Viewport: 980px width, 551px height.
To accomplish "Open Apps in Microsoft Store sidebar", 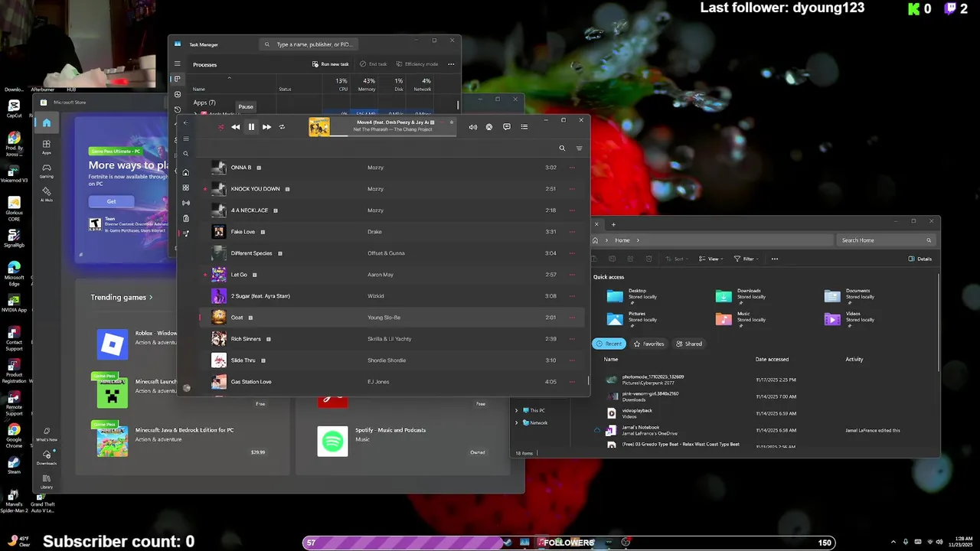I will 47,147.
